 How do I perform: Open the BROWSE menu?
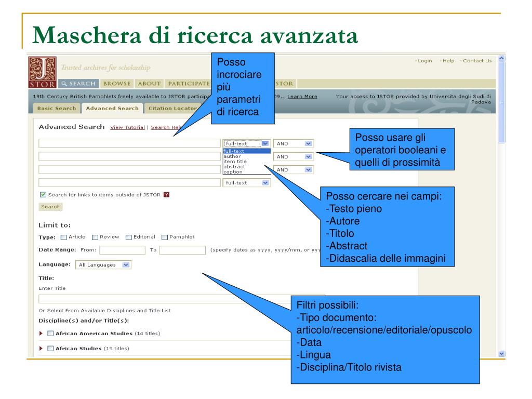tap(117, 84)
